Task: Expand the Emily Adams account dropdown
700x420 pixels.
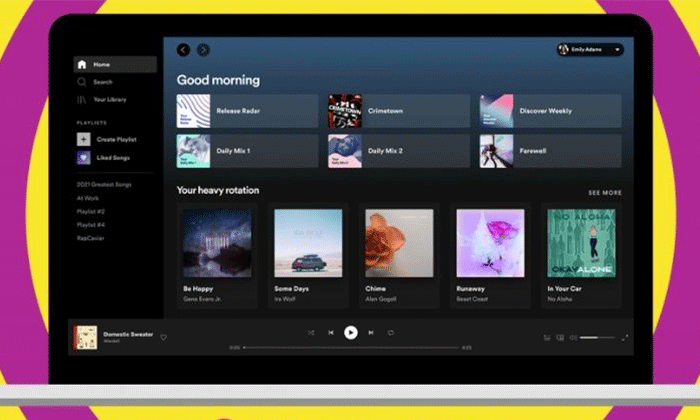Action: (617, 50)
